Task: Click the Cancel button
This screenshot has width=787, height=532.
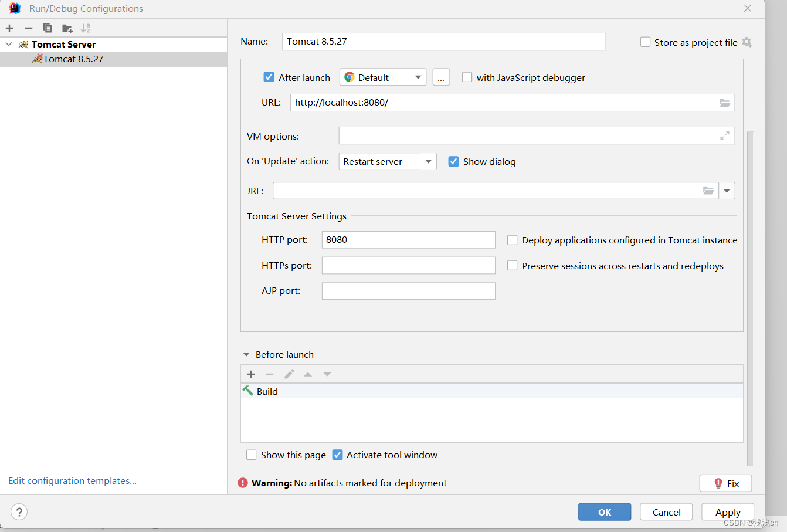Action: pyautogui.click(x=666, y=512)
